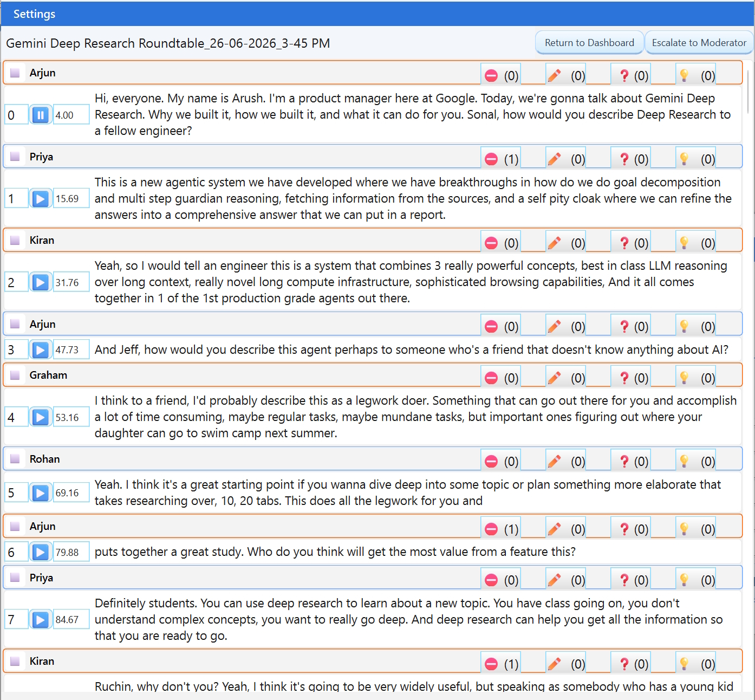The image size is (755, 700).
Task: Click lightbulb icon on second Priya row
Action: (684, 580)
